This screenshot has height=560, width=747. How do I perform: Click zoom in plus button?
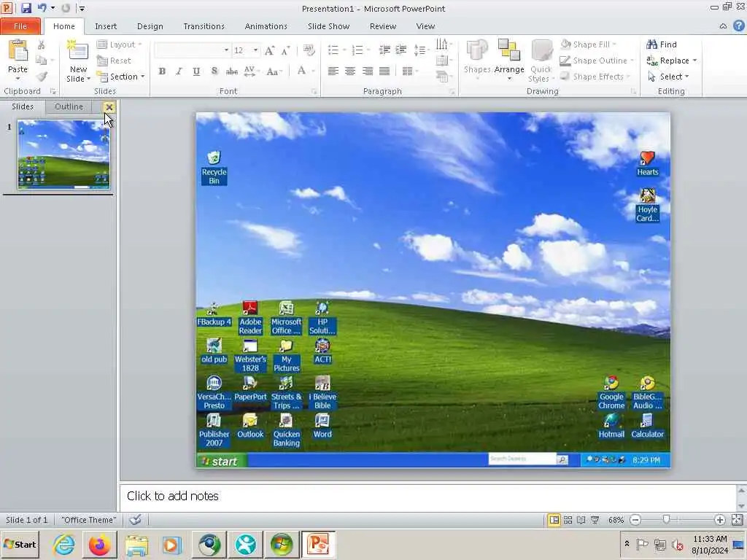click(x=720, y=520)
